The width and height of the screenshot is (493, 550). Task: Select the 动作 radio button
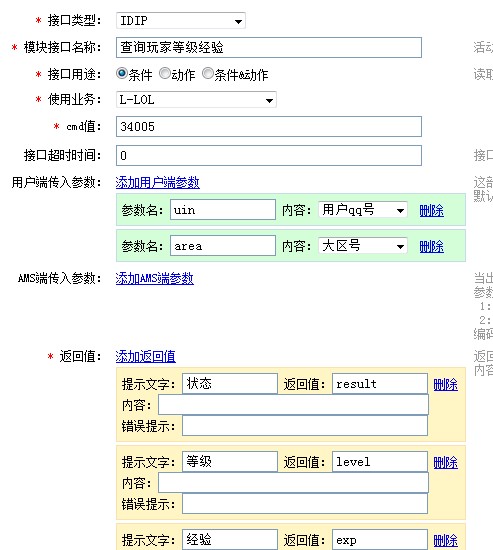click(165, 73)
